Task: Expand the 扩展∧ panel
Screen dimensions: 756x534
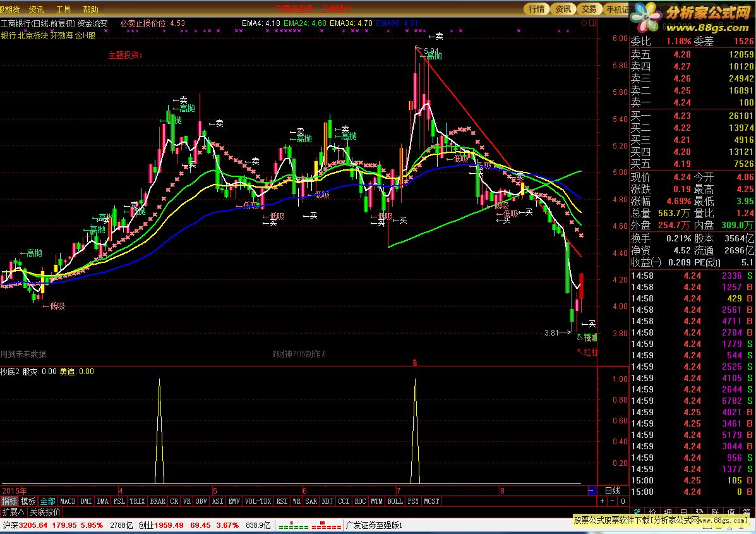Action: [x=13, y=512]
